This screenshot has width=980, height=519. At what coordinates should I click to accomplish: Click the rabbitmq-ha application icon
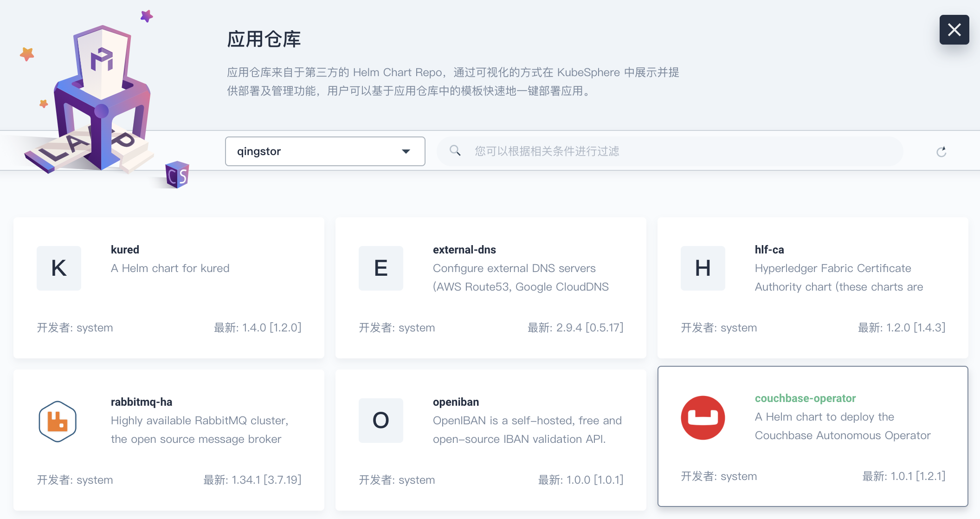(57, 420)
